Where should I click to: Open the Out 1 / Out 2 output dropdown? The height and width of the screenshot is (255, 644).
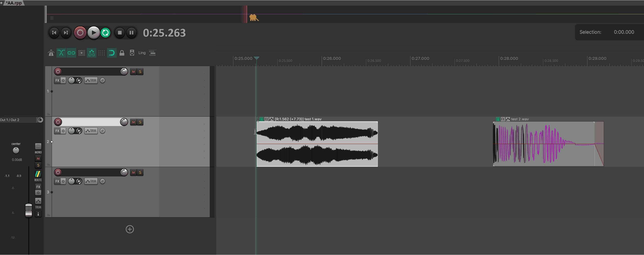coord(18,120)
